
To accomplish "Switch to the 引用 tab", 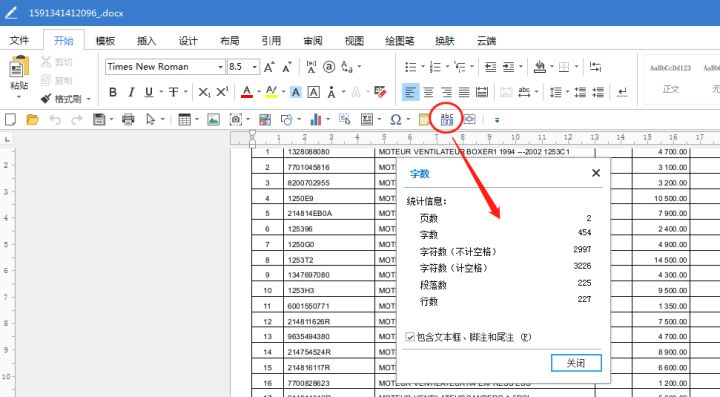I will click(x=271, y=40).
